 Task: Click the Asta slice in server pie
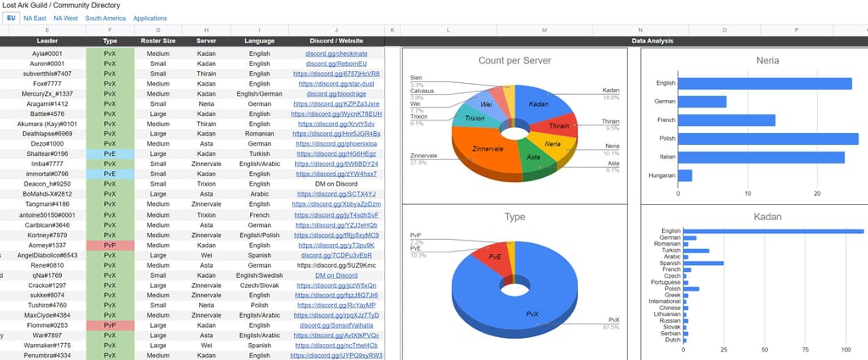[534, 158]
